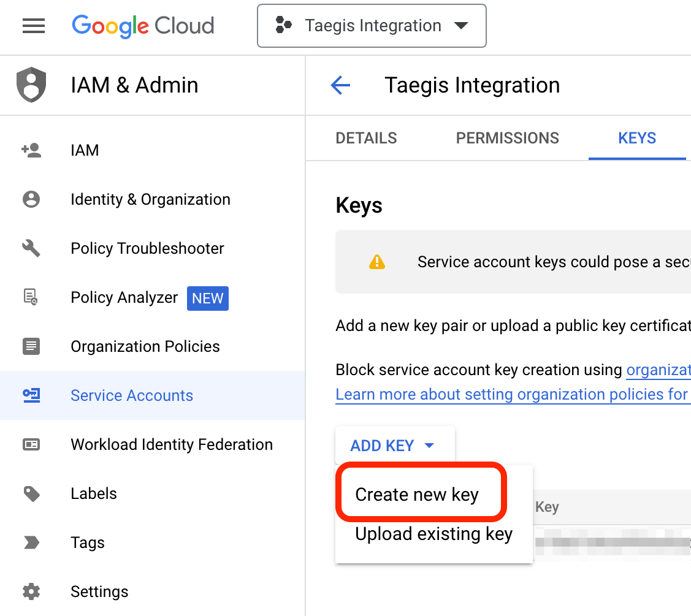Open Policy Troubleshooter page
Viewport: 691px width, 616px height.
153,248
